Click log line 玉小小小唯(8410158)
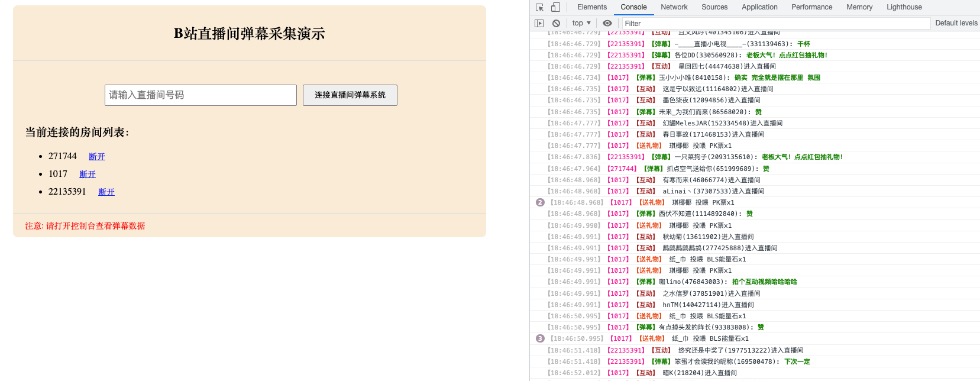980x381 pixels. [x=755, y=78]
